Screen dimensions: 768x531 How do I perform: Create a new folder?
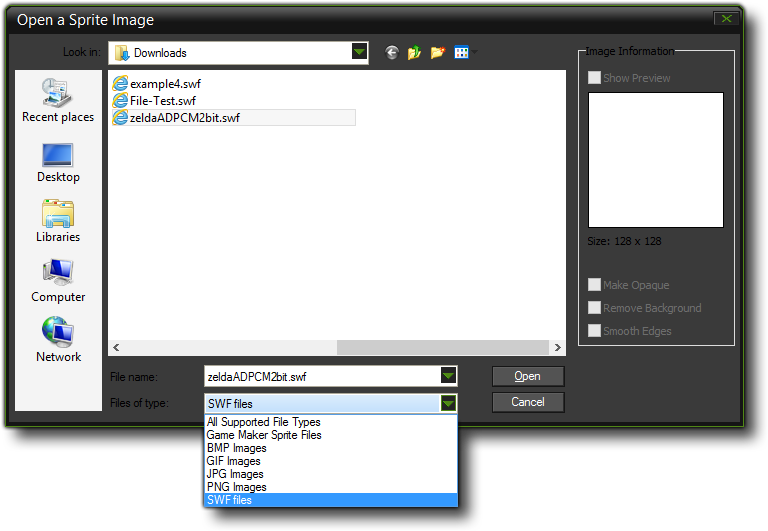437,53
